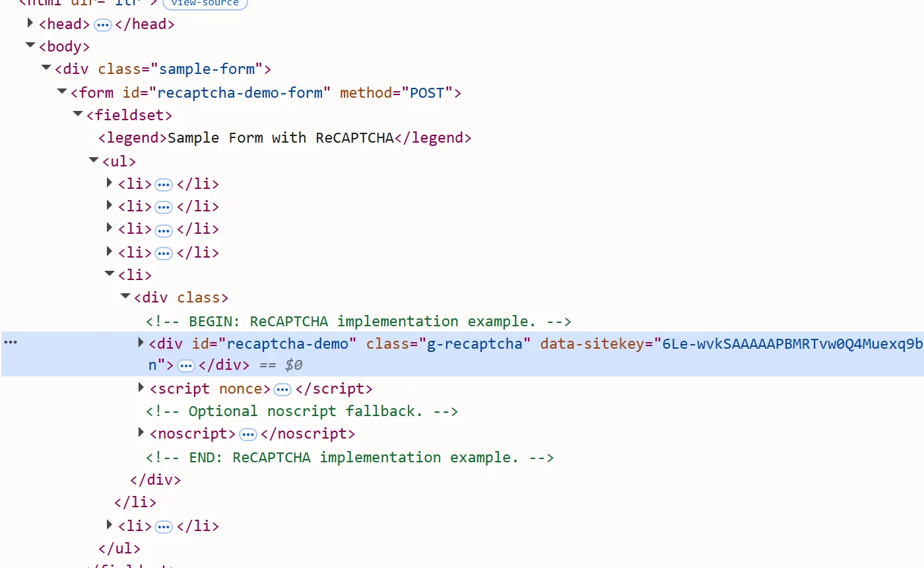Image resolution: width=924 pixels, height=568 pixels.
Task: Open the ellipsis inside the head tag
Action: coord(103,25)
